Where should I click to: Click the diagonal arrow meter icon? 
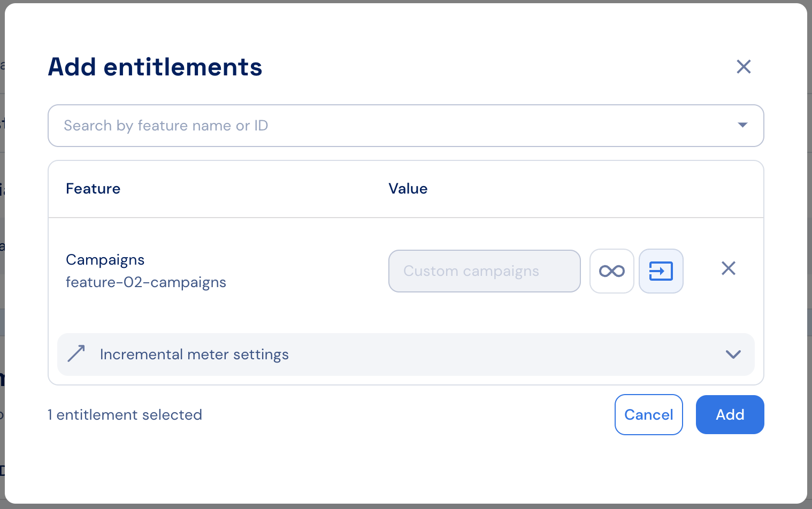76,354
